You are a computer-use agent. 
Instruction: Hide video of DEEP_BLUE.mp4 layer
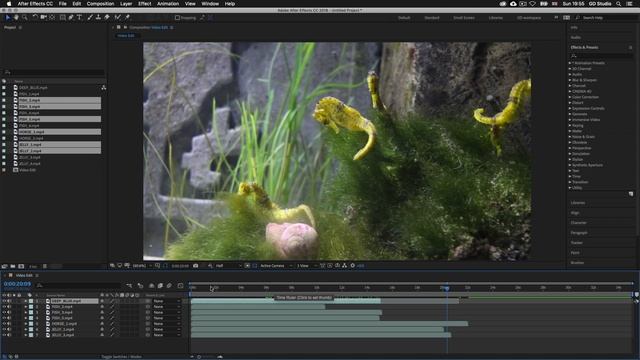pos(4,301)
